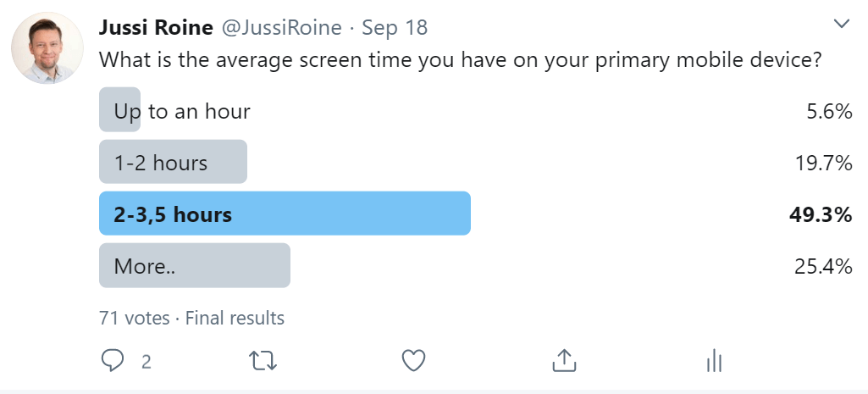Open the @JussiRoine handle link
Viewport: 868px width, 394px height.
[282, 28]
